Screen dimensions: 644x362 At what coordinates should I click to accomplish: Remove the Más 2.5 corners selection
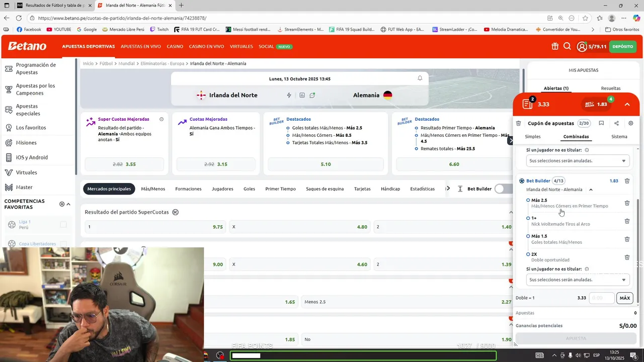(x=627, y=203)
